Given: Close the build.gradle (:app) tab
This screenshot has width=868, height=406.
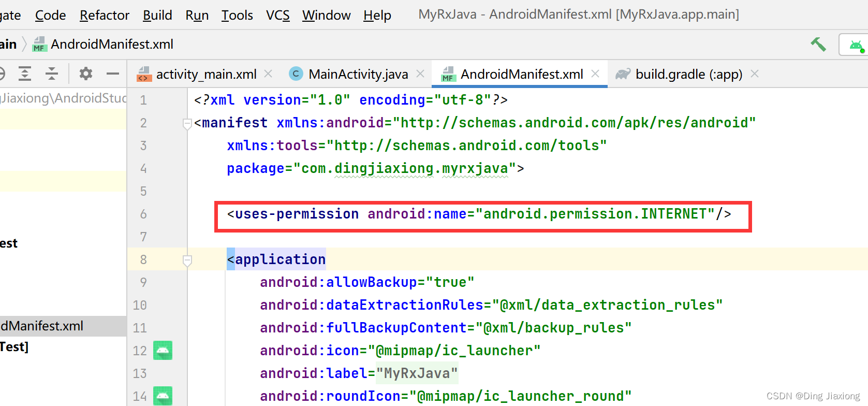Looking at the screenshot, I should coord(755,74).
